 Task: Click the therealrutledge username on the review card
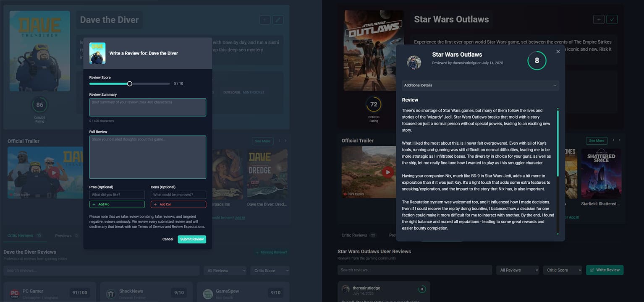point(367,288)
